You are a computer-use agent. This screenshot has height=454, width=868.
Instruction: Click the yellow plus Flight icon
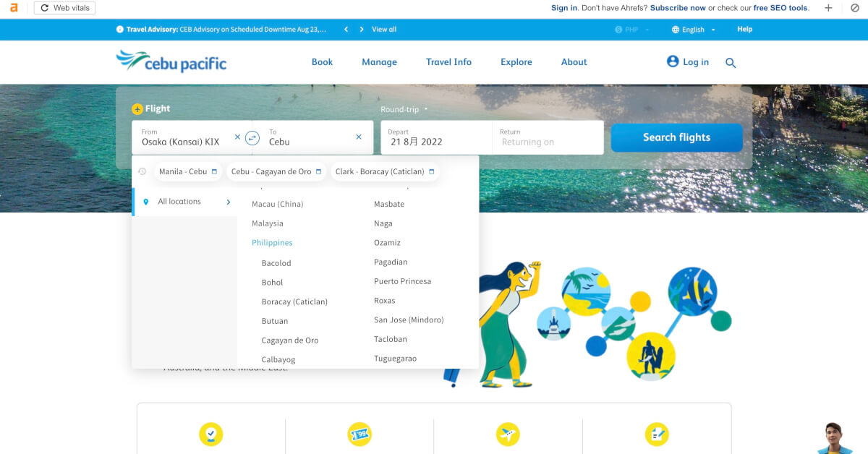pos(137,109)
